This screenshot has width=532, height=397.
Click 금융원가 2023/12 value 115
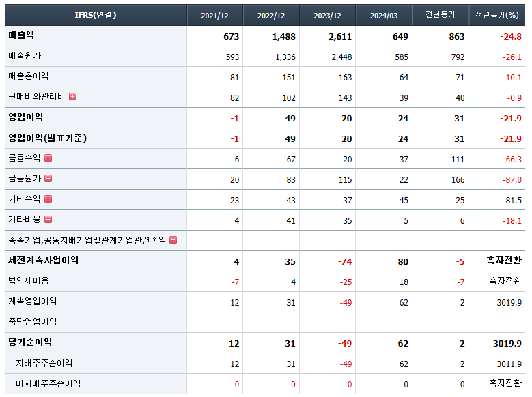pyautogui.click(x=345, y=179)
